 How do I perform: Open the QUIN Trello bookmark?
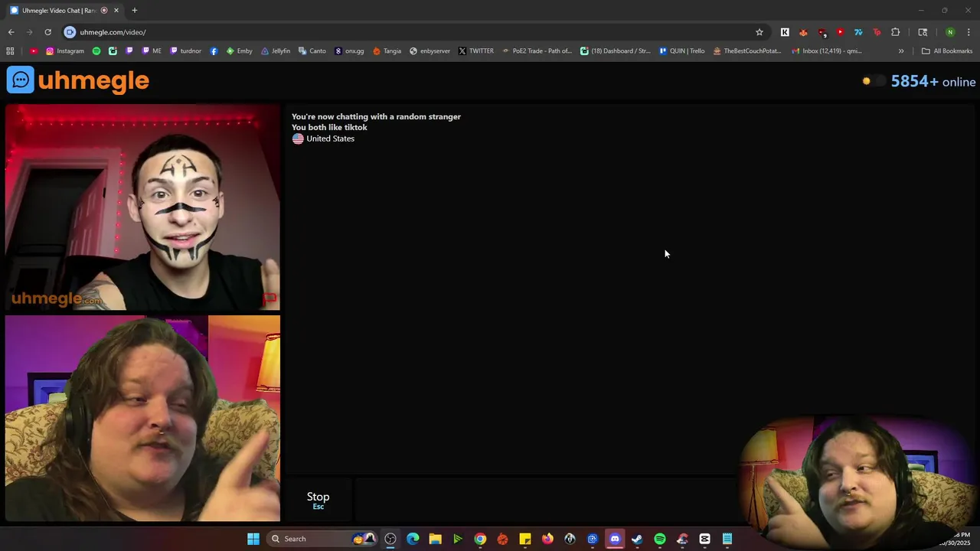[681, 51]
